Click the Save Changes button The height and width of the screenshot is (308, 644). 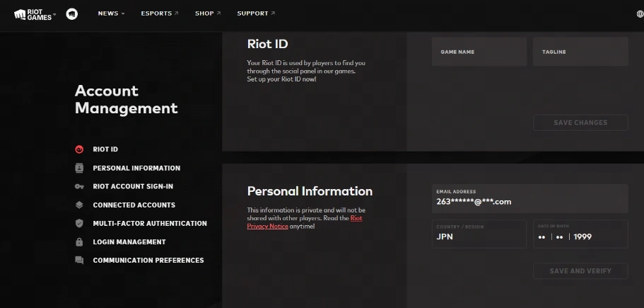pos(580,122)
